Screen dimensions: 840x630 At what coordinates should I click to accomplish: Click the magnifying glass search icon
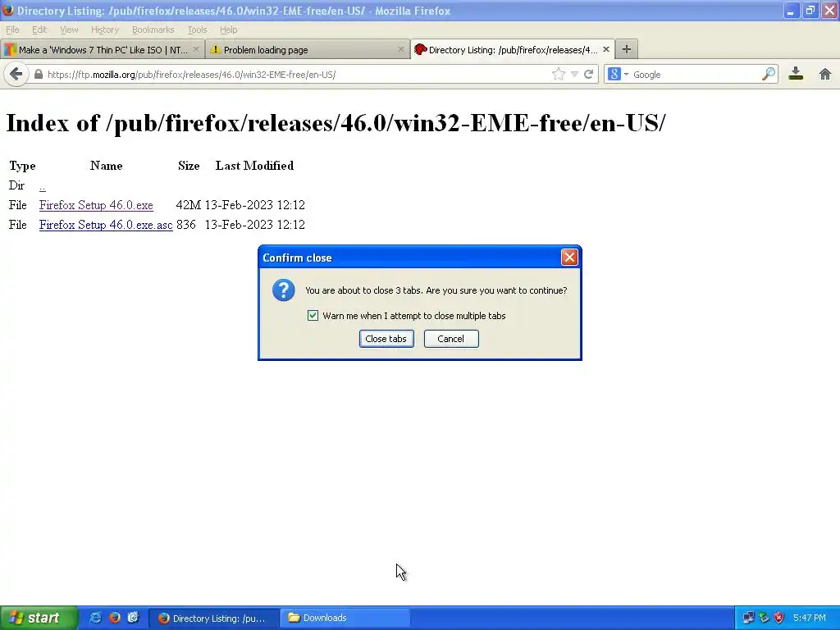[768, 75]
